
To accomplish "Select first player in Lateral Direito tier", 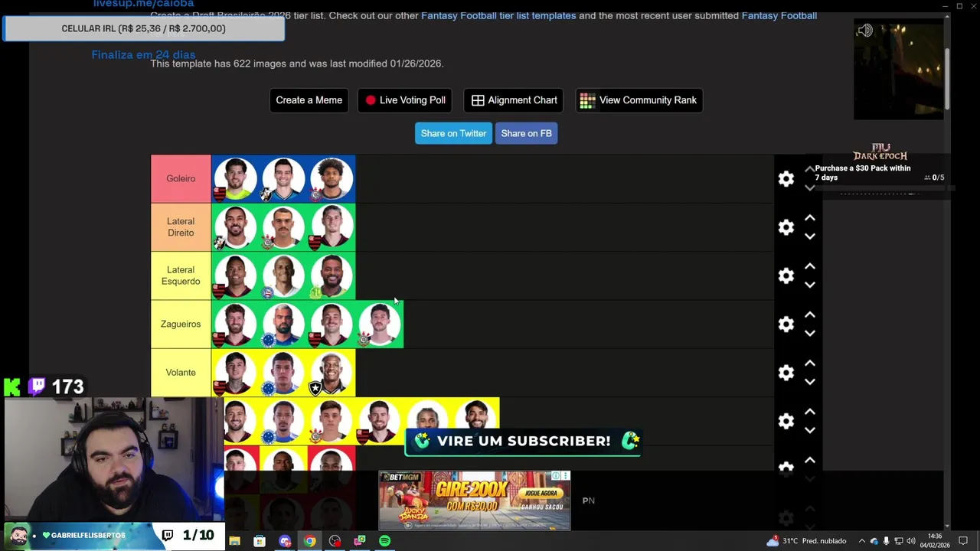I will coord(235,227).
